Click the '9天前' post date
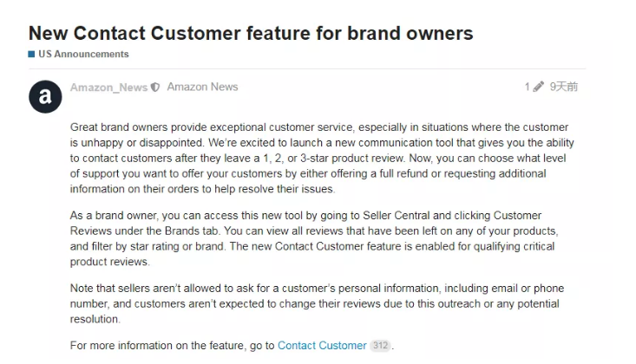The image size is (636, 364). click(x=566, y=87)
